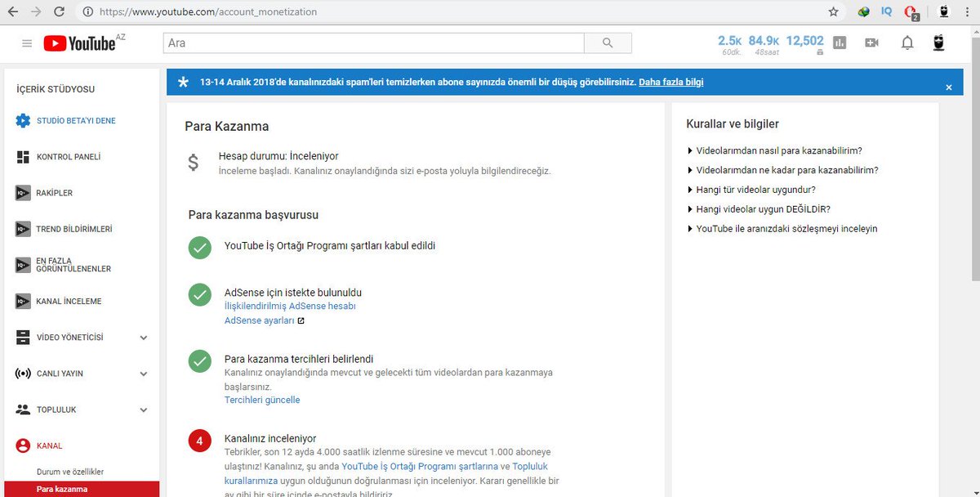This screenshot has height=497, width=980.
Task: Collapse the Kanal section
Action: pos(50,446)
